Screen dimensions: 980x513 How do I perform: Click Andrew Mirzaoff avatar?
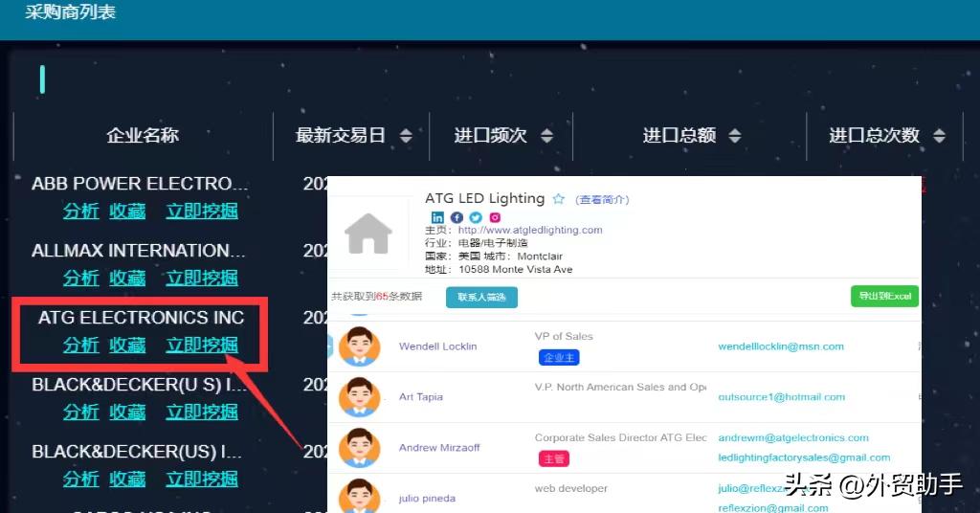point(360,447)
